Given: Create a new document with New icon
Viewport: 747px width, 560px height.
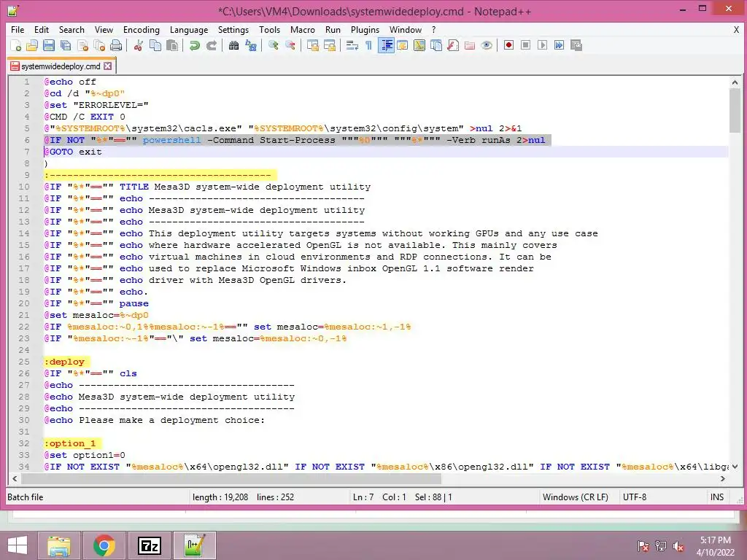Looking at the screenshot, I should coord(16,45).
